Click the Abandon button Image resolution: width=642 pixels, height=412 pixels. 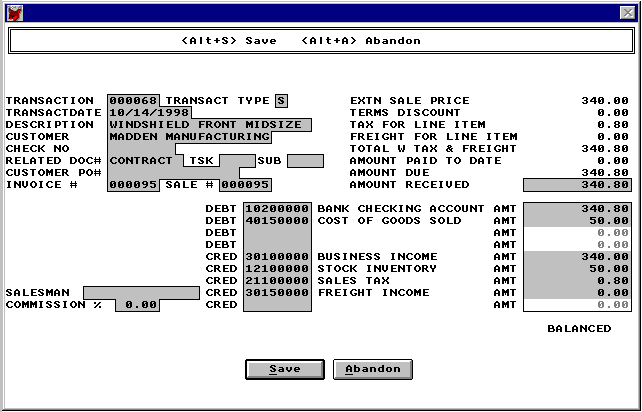373,369
